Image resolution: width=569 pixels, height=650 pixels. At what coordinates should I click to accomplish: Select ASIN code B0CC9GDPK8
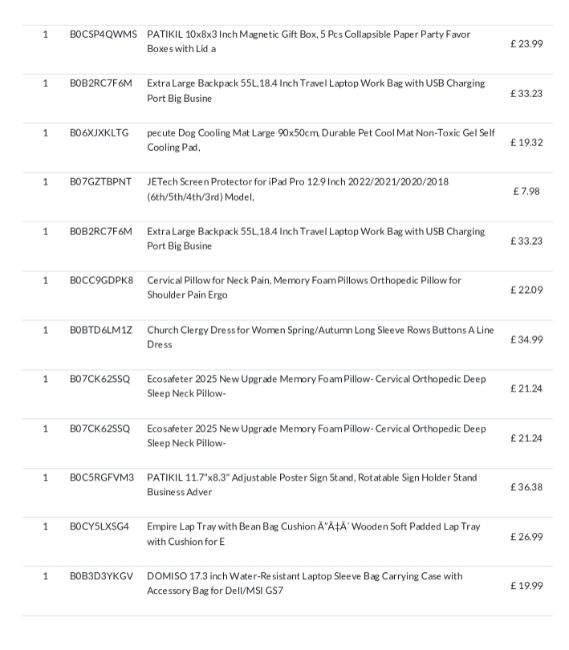point(102,281)
